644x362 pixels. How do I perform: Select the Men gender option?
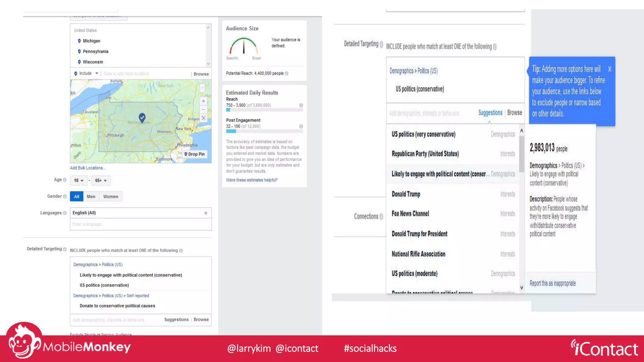(91, 196)
